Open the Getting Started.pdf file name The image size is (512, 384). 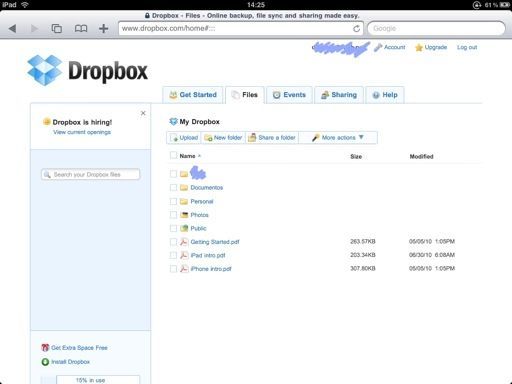coord(215,242)
